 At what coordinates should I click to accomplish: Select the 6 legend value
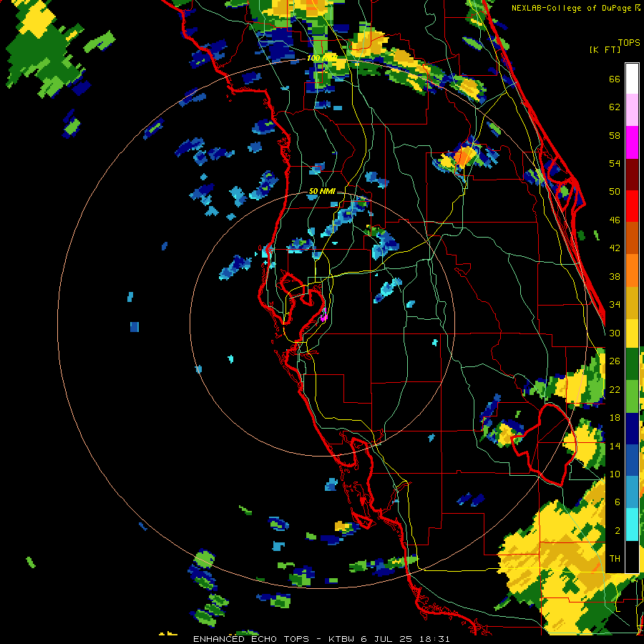[617, 502]
